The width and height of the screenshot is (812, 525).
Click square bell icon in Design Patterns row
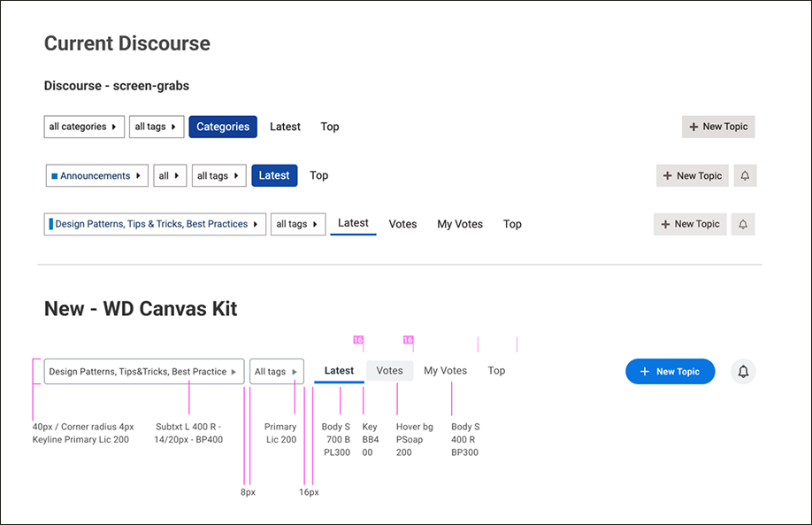(743, 224)
